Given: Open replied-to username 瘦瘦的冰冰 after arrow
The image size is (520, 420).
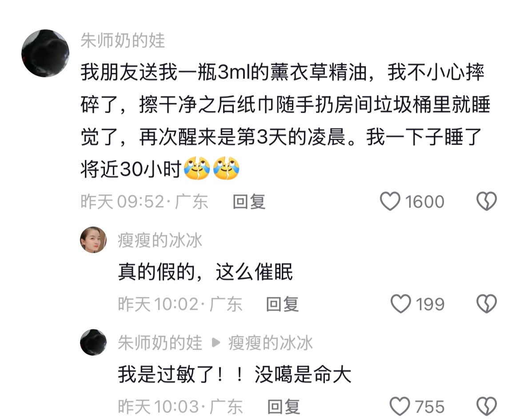Looking at the screenshot, I should 270,343.
